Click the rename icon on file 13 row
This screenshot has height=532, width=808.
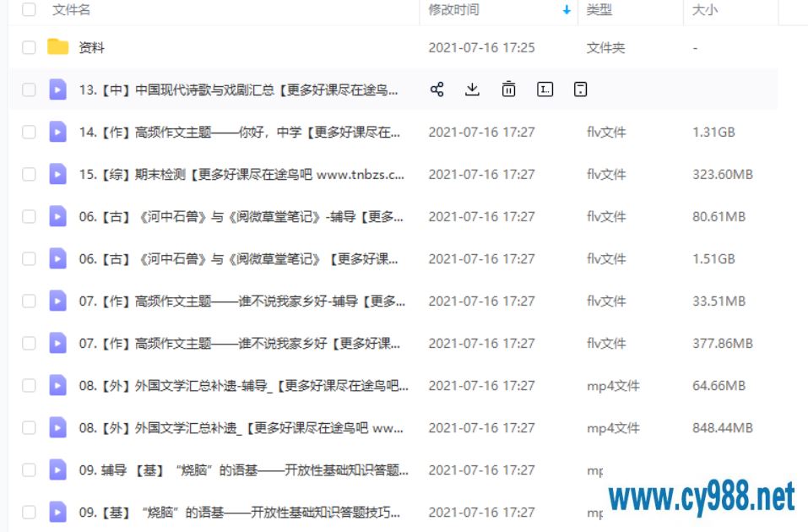(545, 90)
